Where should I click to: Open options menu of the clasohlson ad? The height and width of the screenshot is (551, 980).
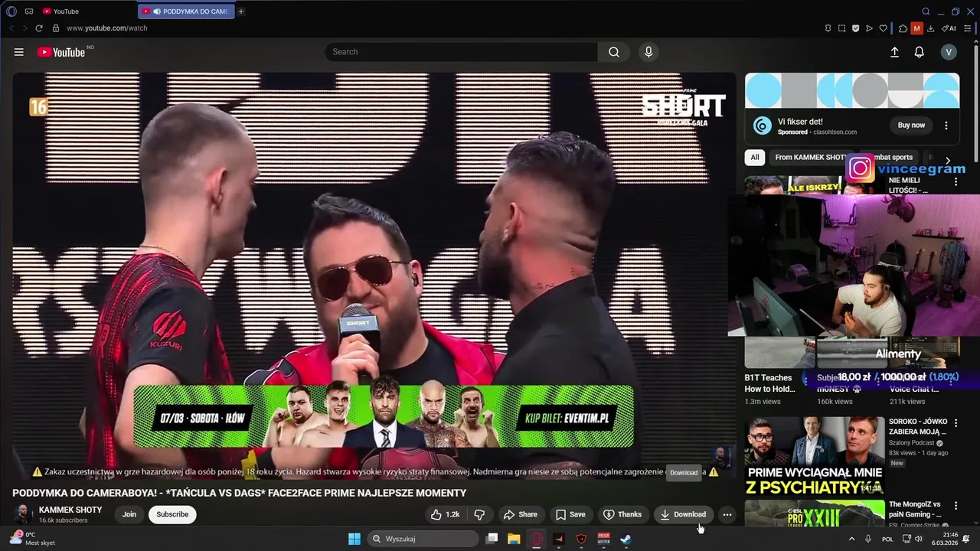(x=946, y=126)
